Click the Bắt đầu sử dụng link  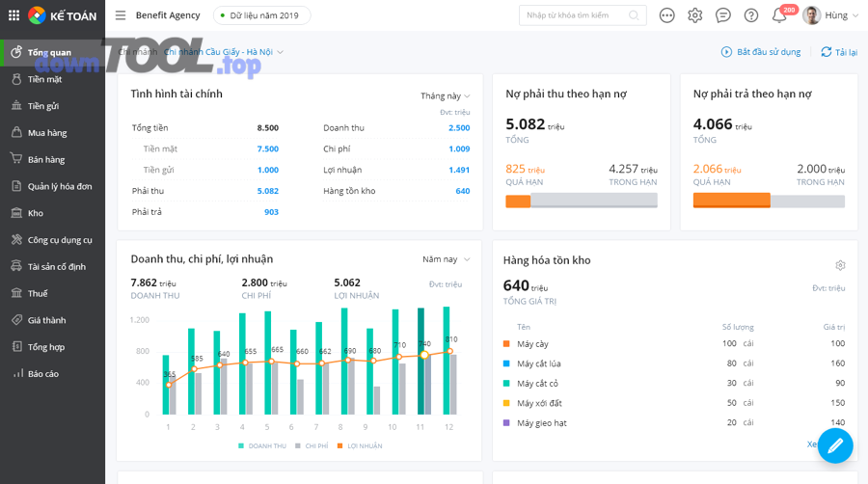[x=761, y=52]
